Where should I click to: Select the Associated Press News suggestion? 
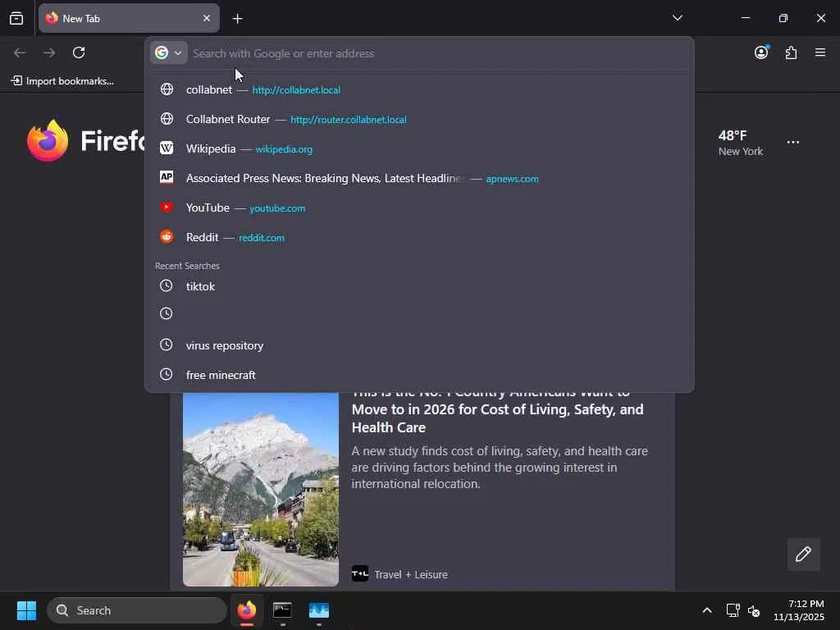pos(419,178)
